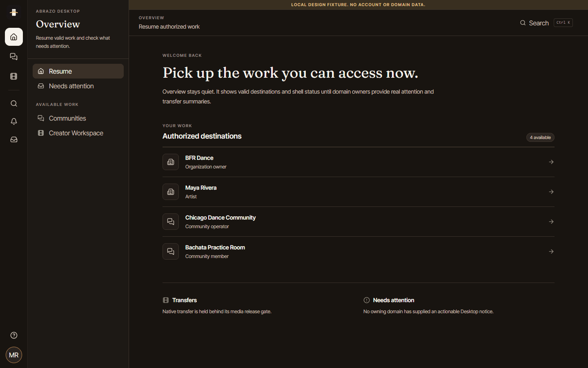Click the arrow on Bachata Practice Room row

point(551,251)
